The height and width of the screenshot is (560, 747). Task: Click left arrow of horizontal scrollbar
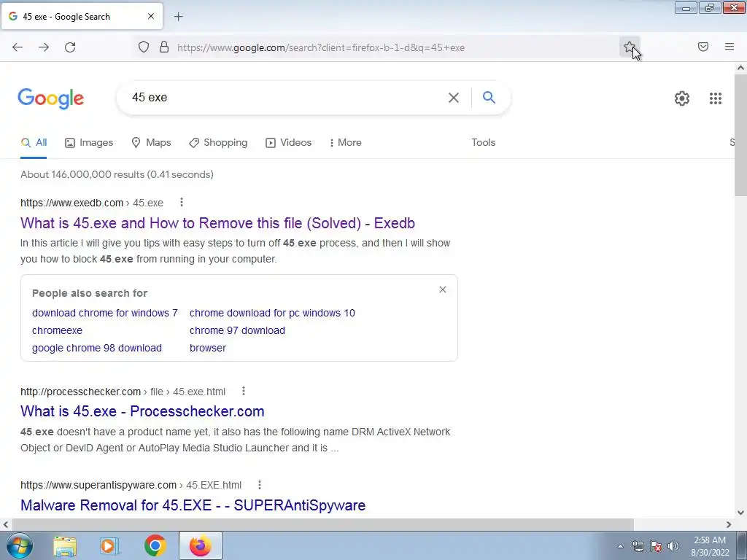[x=5, y=524]
